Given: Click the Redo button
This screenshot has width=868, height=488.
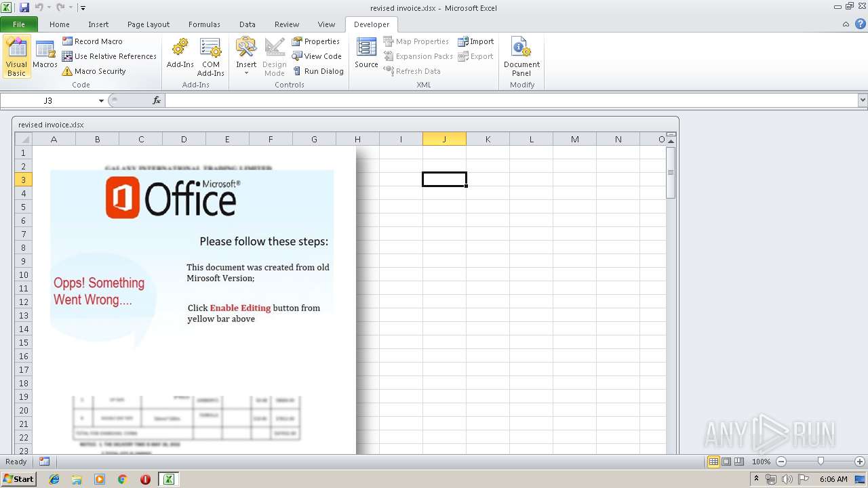Looking at the screenshot, I should pyautogui.click(x=60, y=7).
